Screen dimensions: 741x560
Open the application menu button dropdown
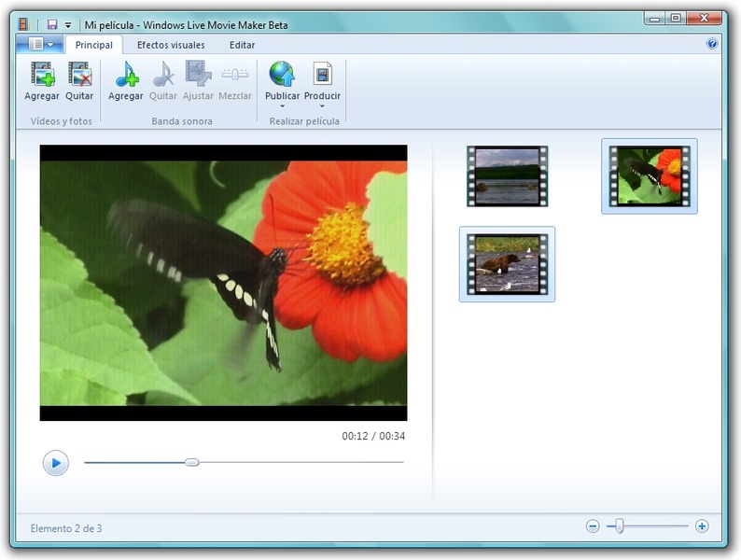click(x=40, y=44)
